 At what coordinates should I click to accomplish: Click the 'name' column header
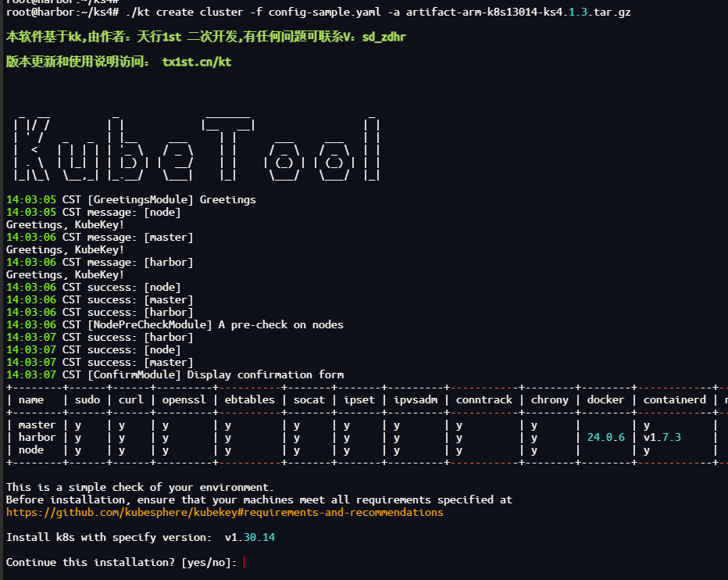(x=31, y=399)
